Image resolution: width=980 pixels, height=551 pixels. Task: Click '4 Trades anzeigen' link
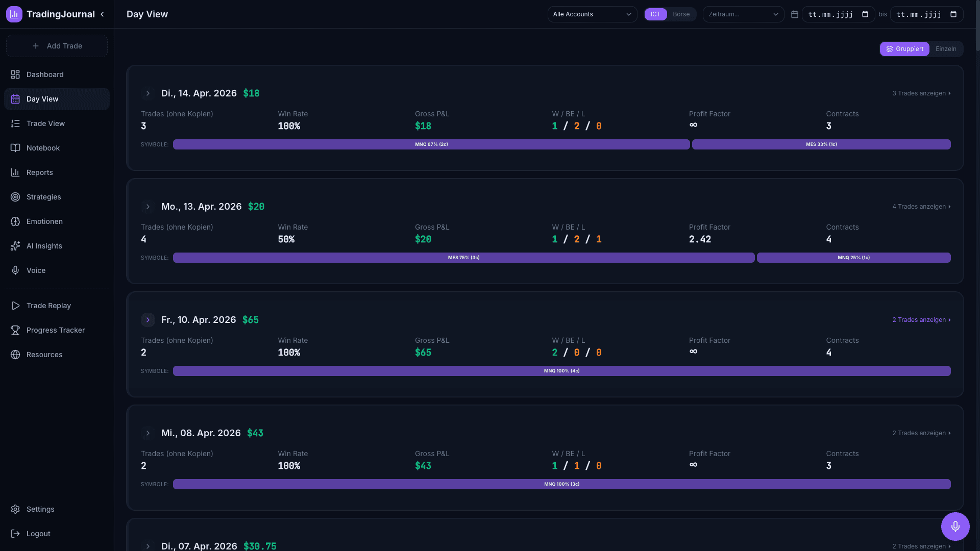(921, 207)
